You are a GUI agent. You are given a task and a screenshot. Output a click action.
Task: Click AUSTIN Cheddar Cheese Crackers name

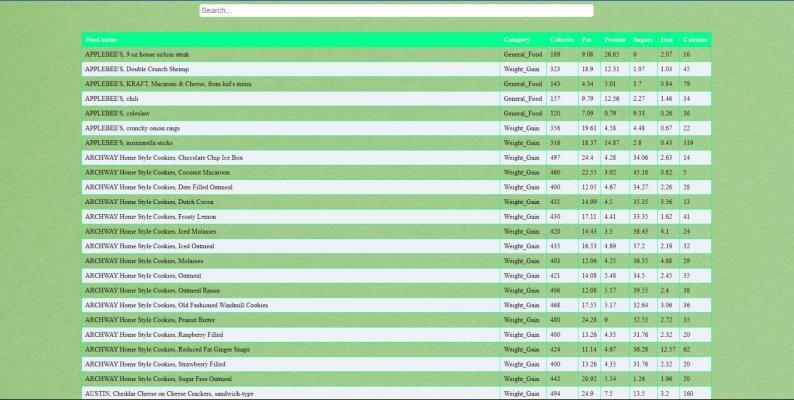click(169, 393)
